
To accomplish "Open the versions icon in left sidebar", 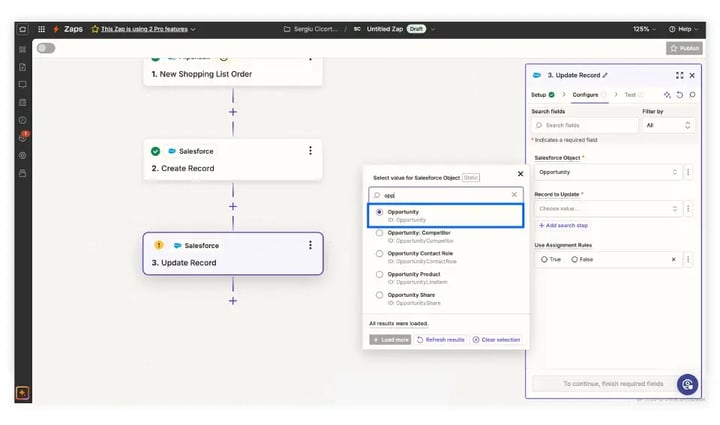I will [22, 173].
